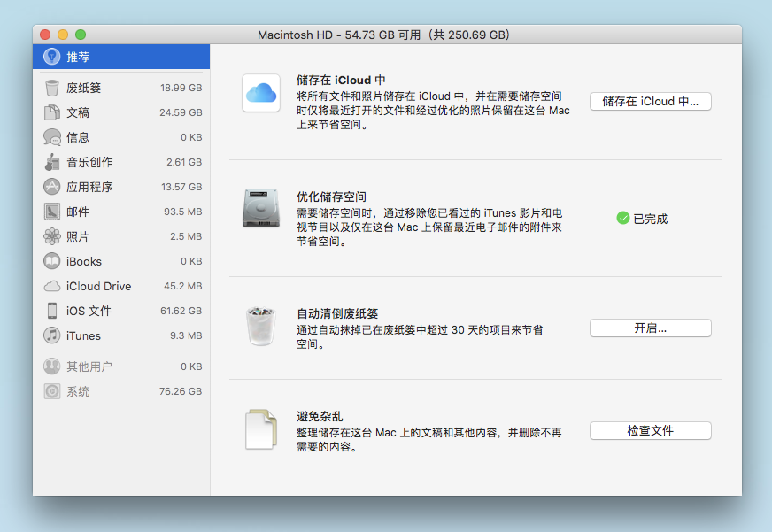Click the iBooks book icon
This screenshot has height=532, width=772.
click(x=51, y=261)
